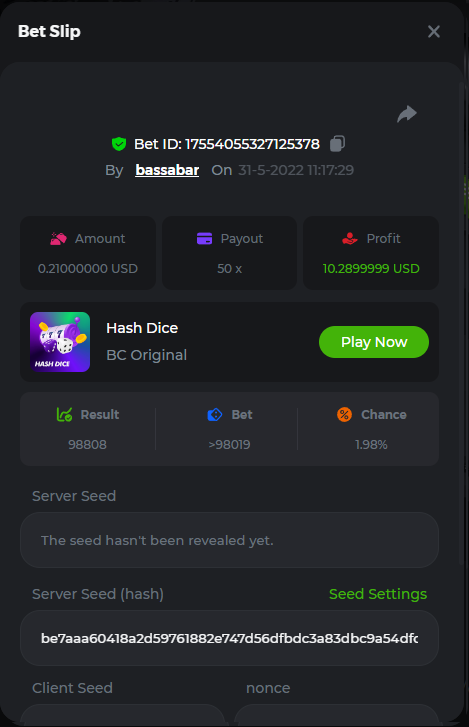Click the Hash Dice game title

[142, 328]
